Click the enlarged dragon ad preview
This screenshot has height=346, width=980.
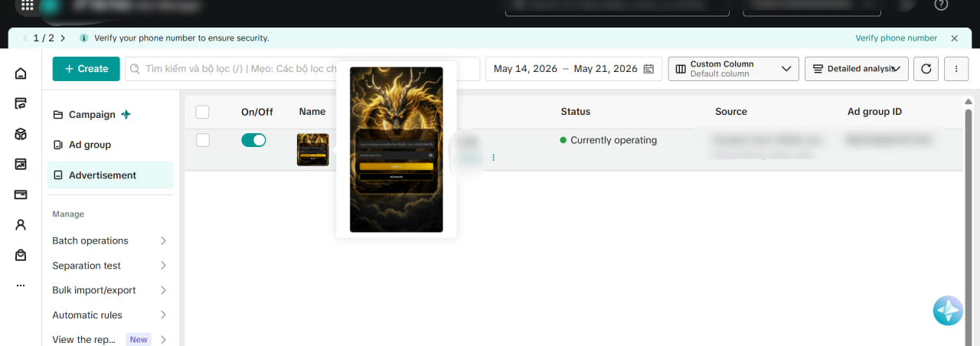397,150
